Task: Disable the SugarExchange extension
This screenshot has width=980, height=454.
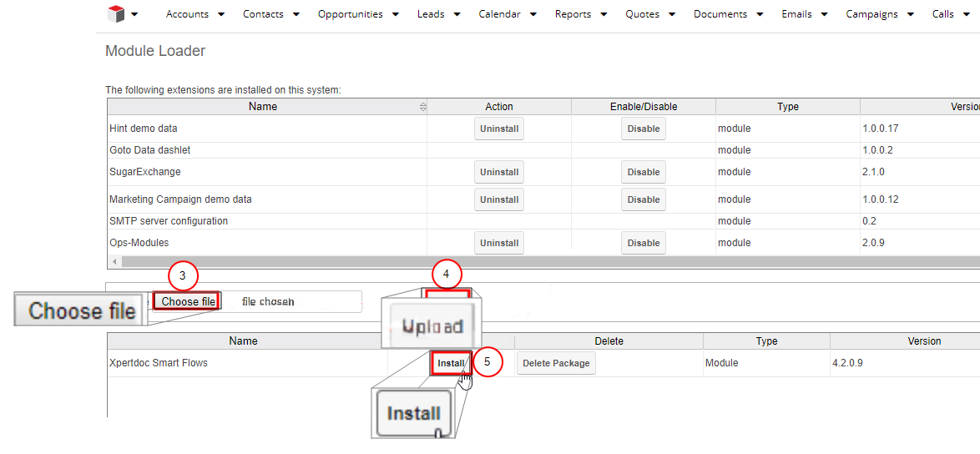Action: tap(643, 172)
